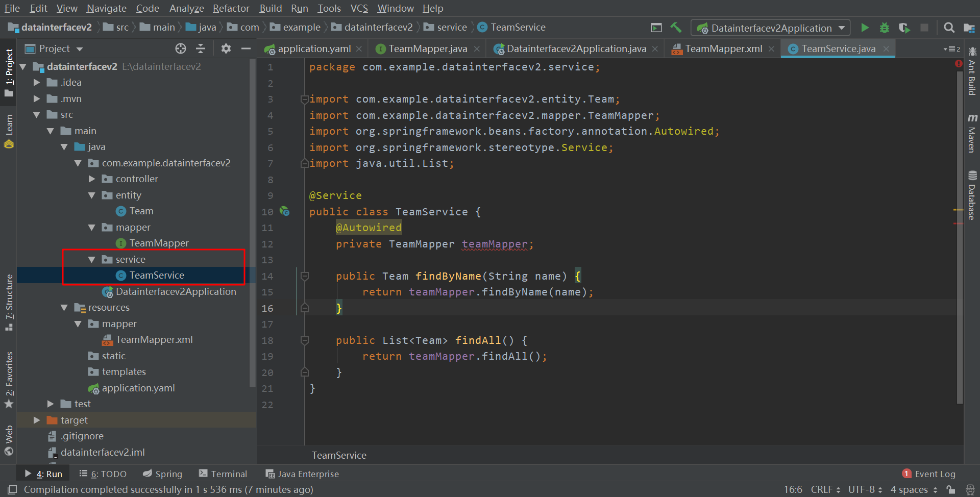Screen dimensions: 980x497
Task: Build project with the hammer icon
Action: point(676,28)
